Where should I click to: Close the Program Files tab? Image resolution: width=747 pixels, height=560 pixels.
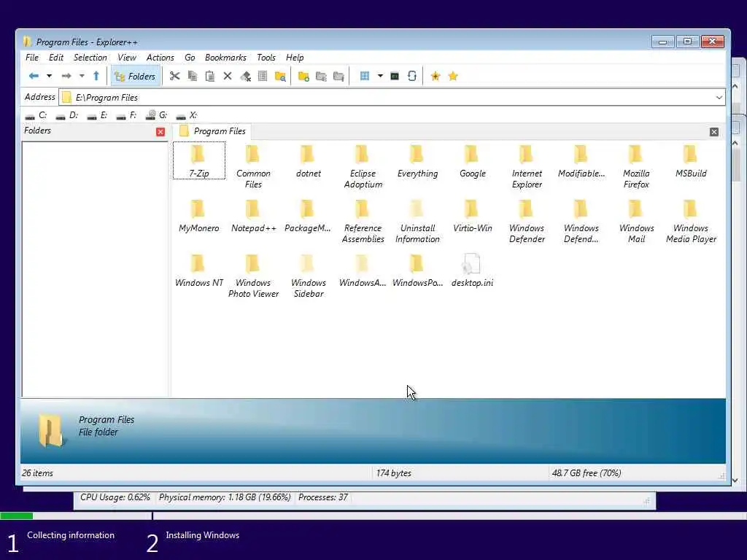coord(713,132)
